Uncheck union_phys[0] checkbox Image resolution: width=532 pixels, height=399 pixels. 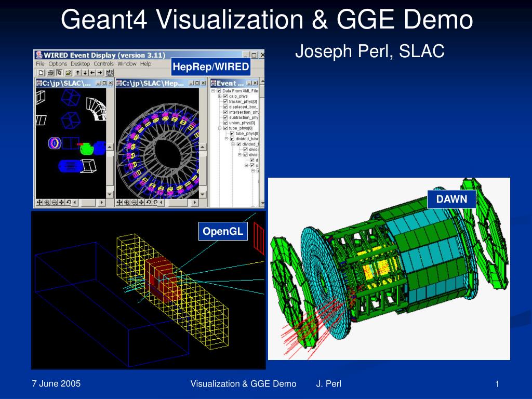coord(225,123)
